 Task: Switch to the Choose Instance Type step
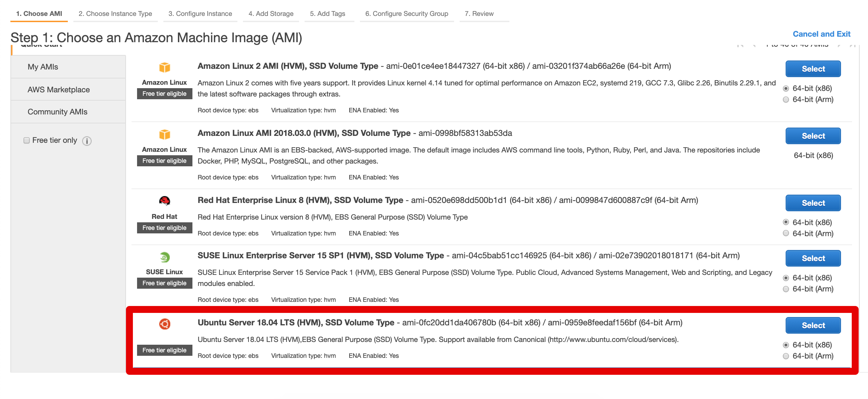(x=115, y=13)
